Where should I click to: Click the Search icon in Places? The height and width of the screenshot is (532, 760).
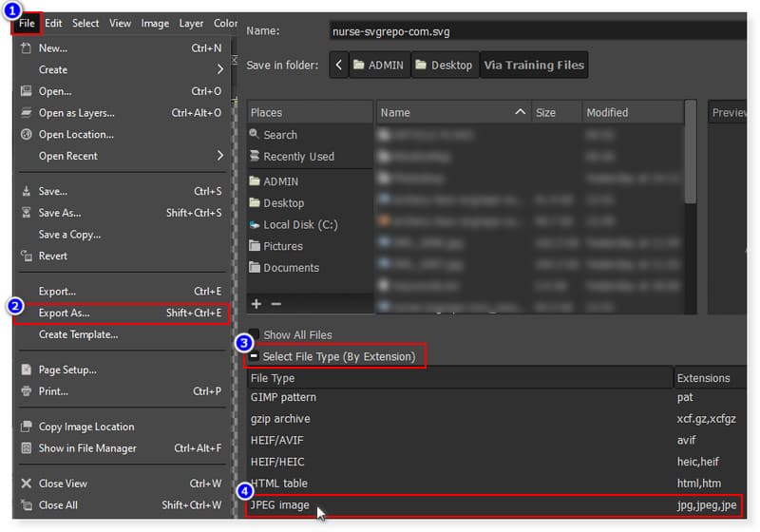click(255, 135)
